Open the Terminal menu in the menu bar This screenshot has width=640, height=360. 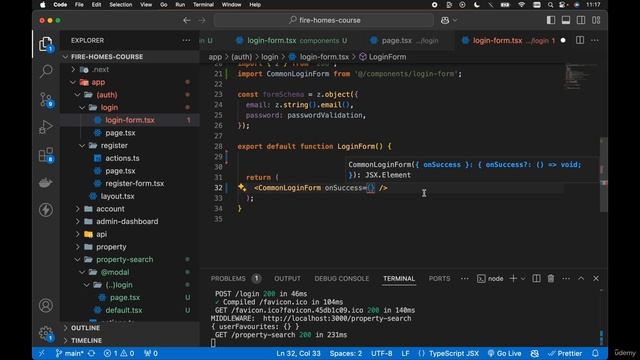[x=203, y=4]
